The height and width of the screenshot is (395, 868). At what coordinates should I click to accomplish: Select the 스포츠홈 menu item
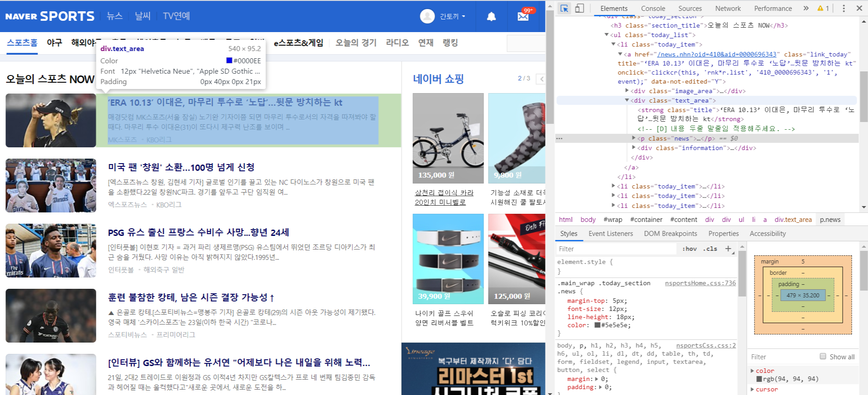[22, 42]
